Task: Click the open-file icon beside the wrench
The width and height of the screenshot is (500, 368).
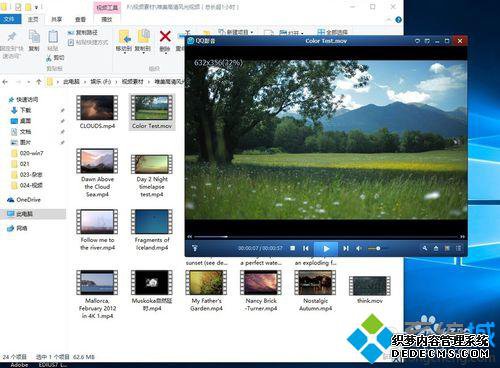Action: 436,248
